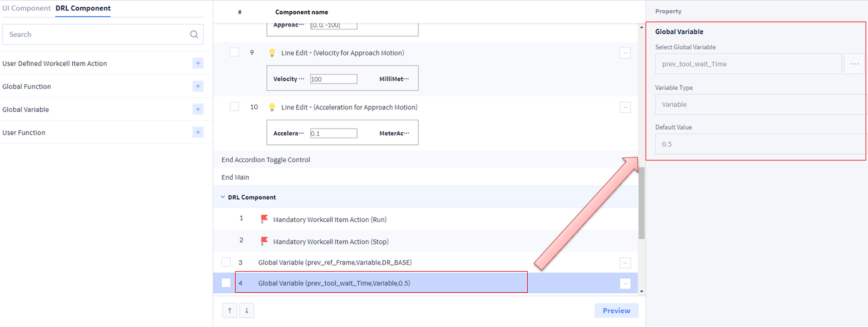868x327 pixels.
Task: Click the Preview button
Action: 616,310
